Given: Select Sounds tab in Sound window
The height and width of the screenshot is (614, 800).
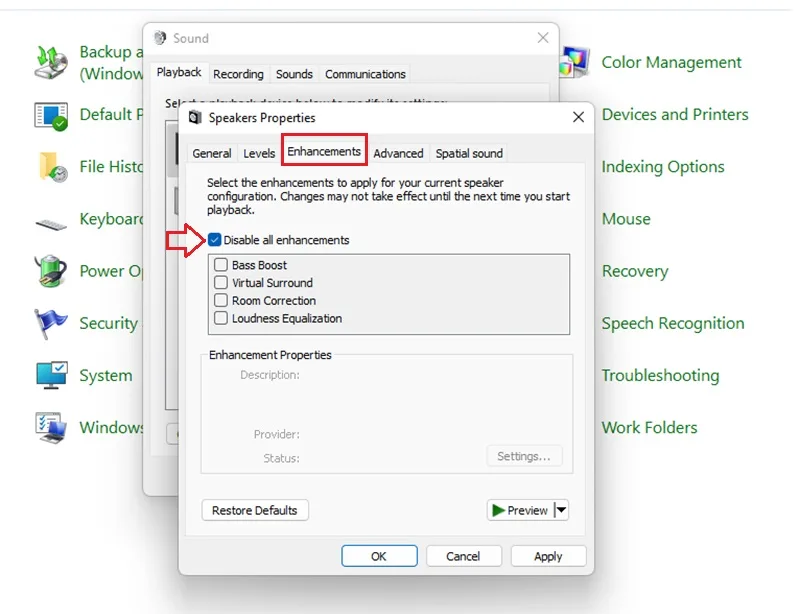Looking at the screenshot, I should coord(294,74).
